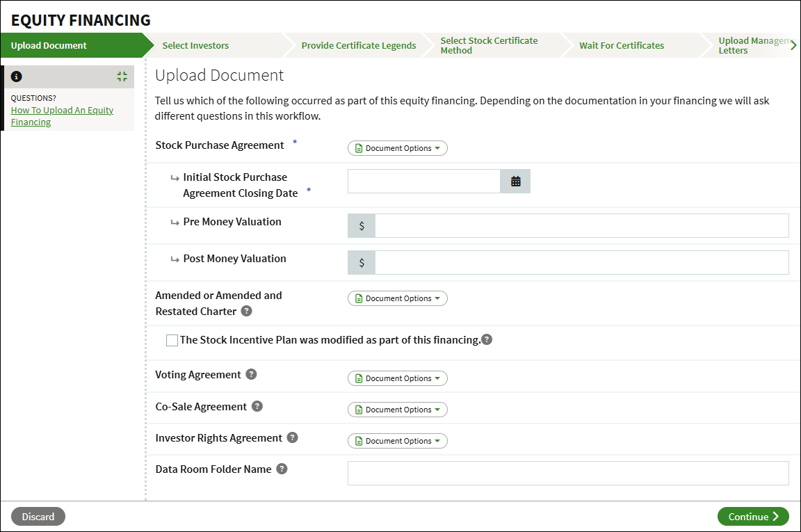Check the Stock Incentive Plan modified checkbox

click(x=172, y=340)
